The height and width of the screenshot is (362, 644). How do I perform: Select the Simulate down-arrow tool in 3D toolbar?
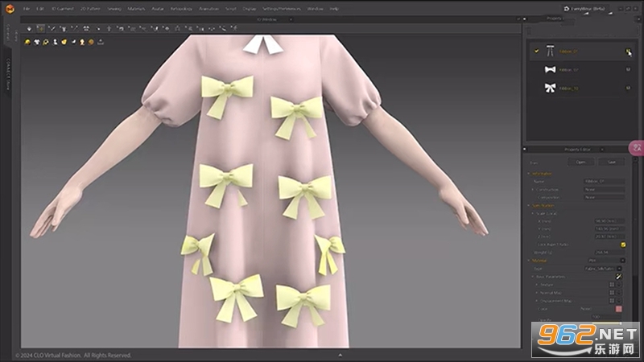29,28
